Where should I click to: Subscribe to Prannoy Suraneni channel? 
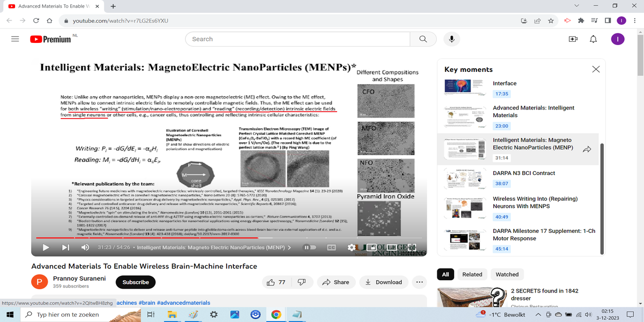point(135,282)
